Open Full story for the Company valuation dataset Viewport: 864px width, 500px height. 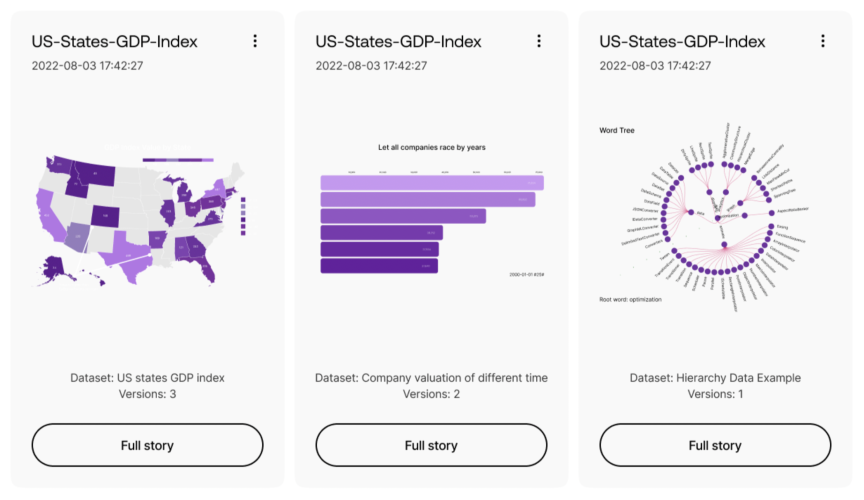point(431,445)
